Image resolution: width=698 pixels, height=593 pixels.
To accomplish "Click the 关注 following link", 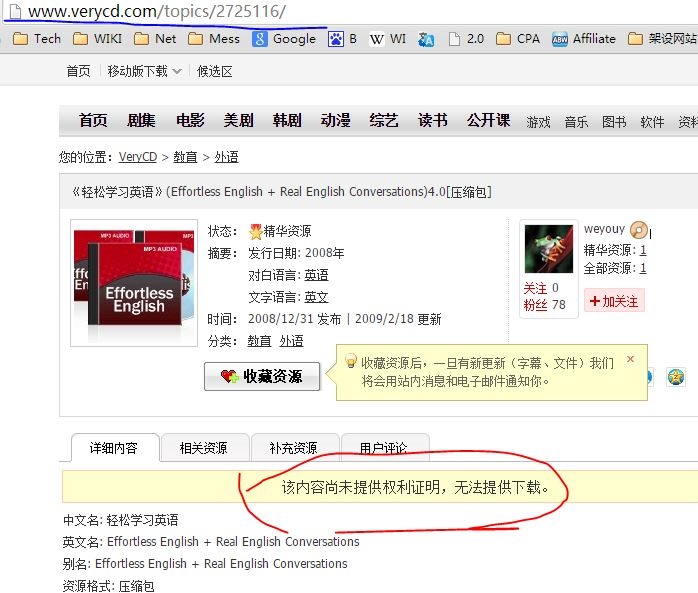I will click(x=535, y=288).
